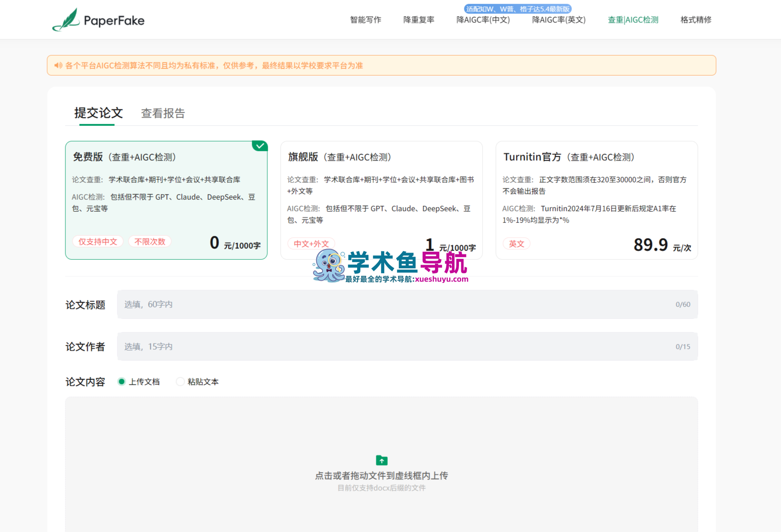Select the Turnitin官方 plan card
The height and width of the screenshot is (532, 781).
pyautogui.click(x=597, y=200)
